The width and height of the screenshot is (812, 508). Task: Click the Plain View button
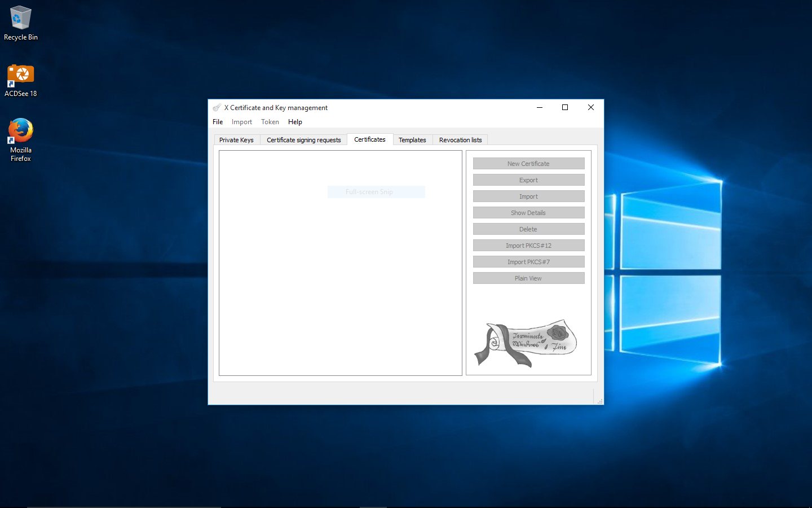pos(528,278)
